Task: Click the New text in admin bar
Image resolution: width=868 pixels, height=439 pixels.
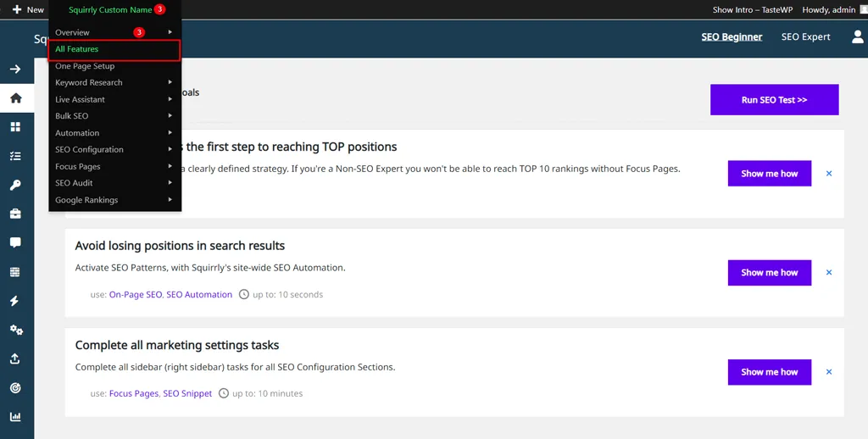Action: tap(36, 9)
